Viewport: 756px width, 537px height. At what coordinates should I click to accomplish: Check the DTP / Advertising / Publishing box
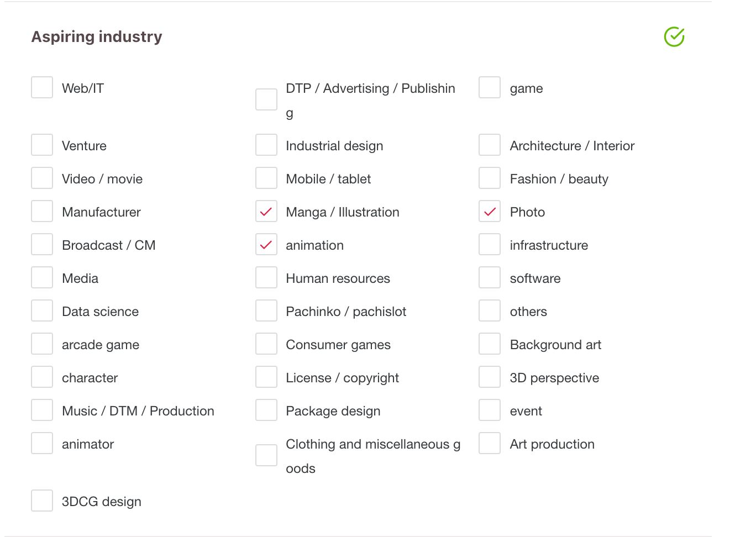pyautogui.click(x=266, y=100)
